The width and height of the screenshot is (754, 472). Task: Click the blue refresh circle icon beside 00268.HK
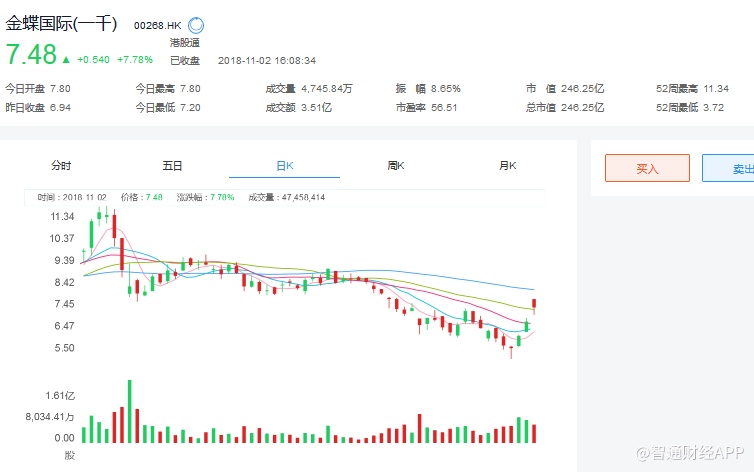pos(196,25)
